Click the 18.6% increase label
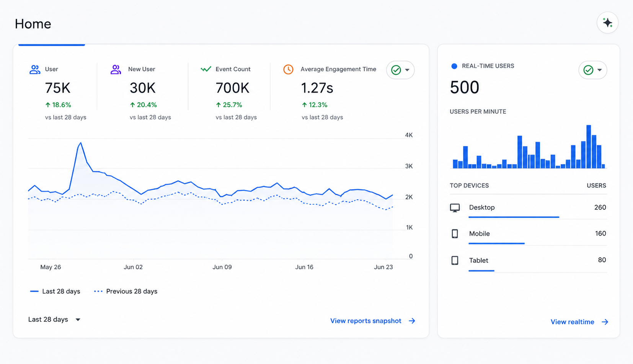 click(58, 105)
